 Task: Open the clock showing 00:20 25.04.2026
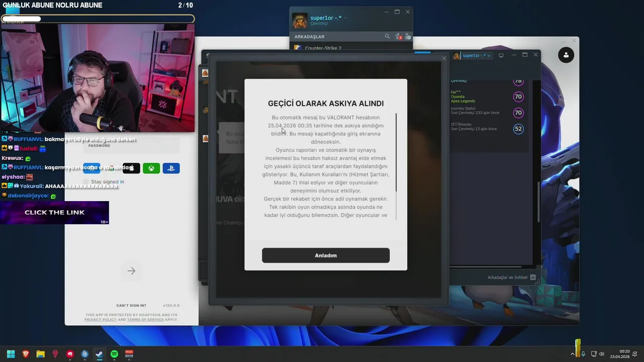click(620, 354)
